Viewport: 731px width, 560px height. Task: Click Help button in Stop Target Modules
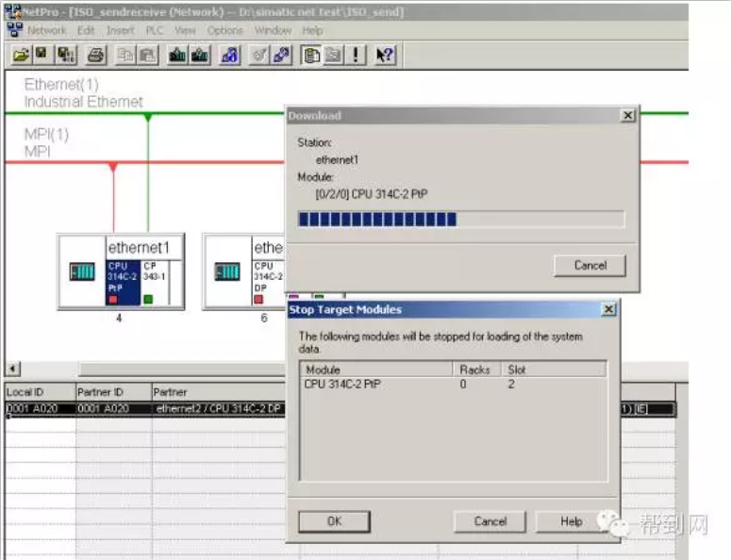pos(572,521)
